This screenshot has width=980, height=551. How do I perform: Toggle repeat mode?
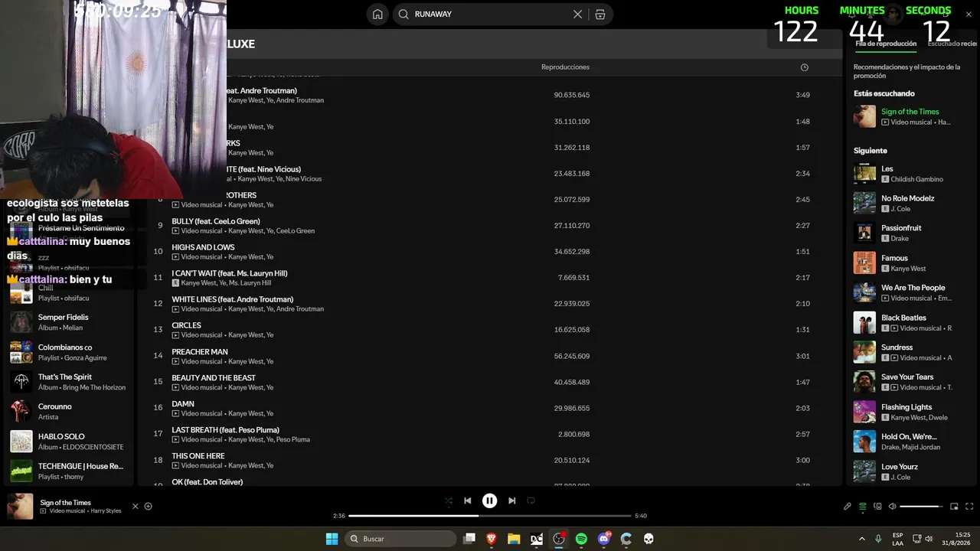[531, 500]
